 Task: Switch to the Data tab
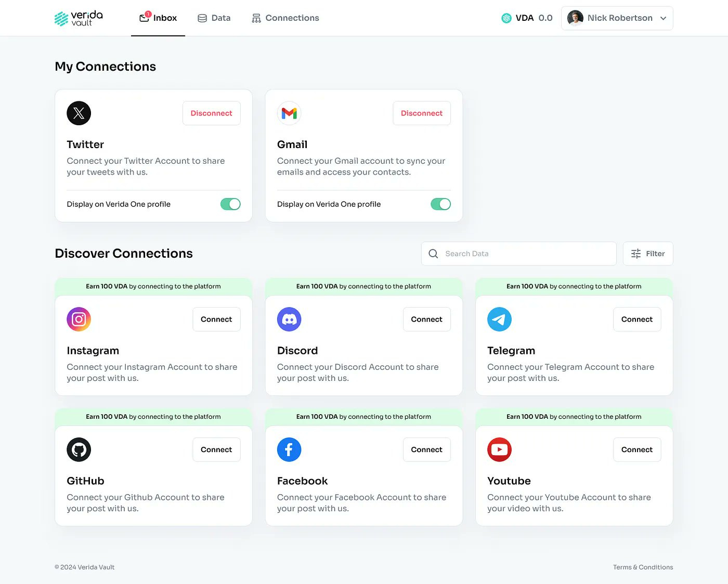[214, 18]
